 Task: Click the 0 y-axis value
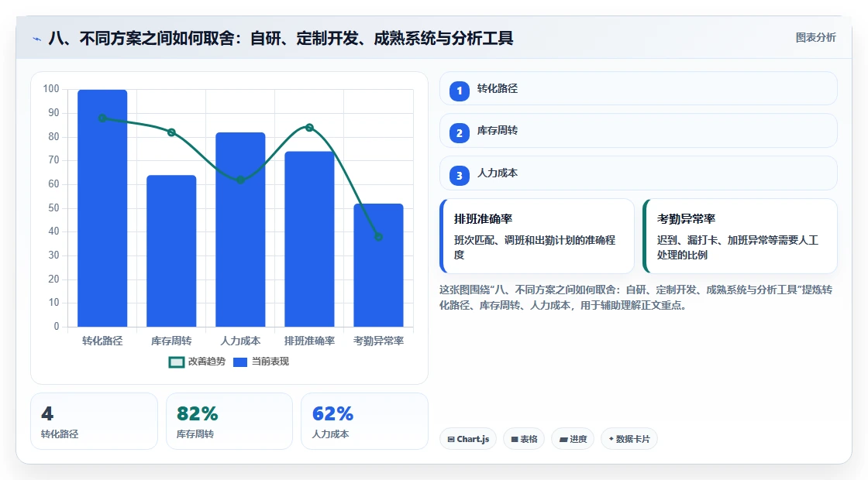pyautogui.click(x=57, y=326)
